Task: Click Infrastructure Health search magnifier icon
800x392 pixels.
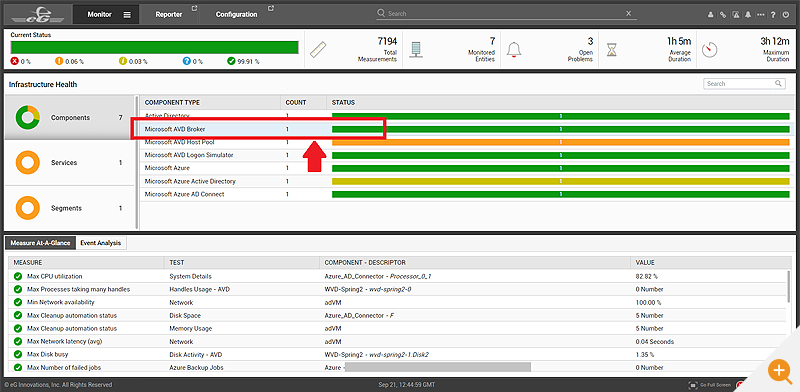Action: tap(778, 83)
